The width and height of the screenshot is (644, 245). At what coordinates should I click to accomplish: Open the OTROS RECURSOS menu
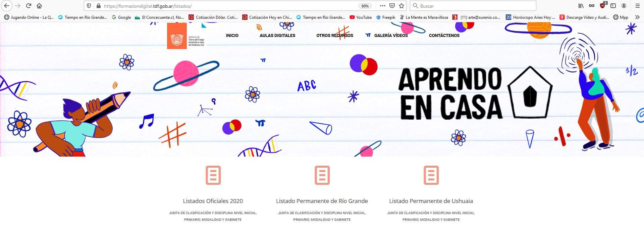pyautogui.click(x=335, y=35)
